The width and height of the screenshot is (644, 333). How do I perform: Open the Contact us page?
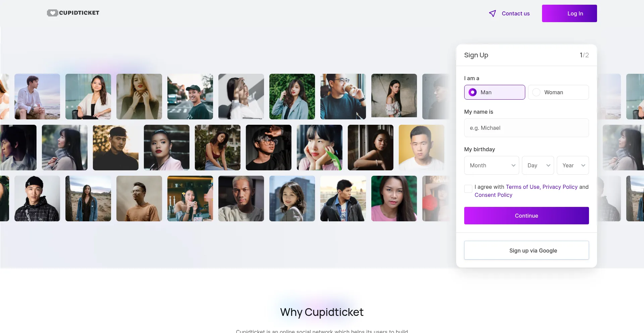(x=516, y=13)
